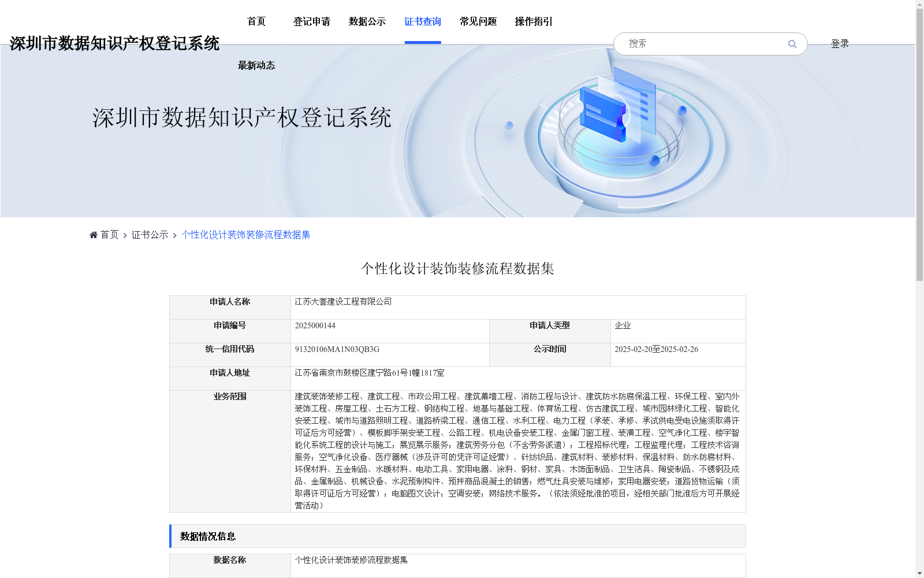The image size is (924, 578).
Task: Click address 江苏省南京市鼓楼区建宁路61号1幢1817室
Action: [370, 373]
